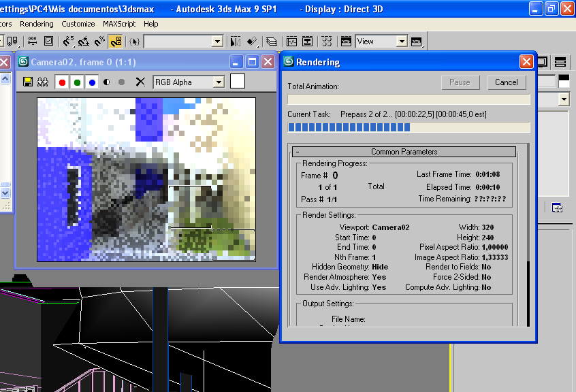Click the Display tab icon in command panel
The image size is (576, 392).
coord(543,62)
